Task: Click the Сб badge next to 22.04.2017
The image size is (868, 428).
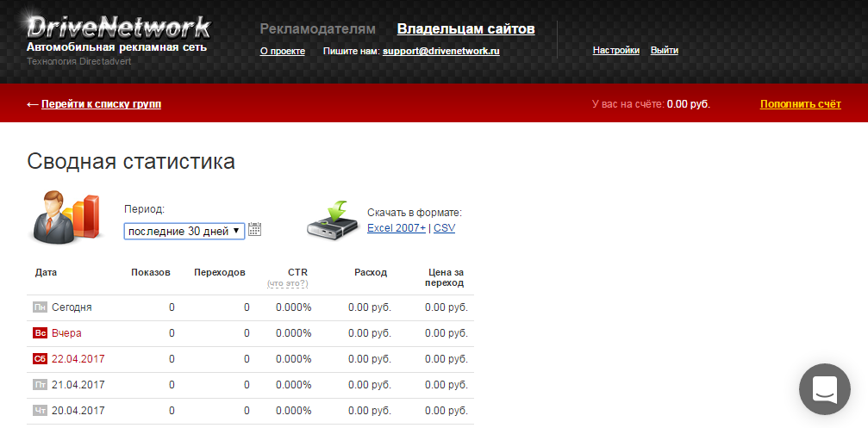Action: tap(40, 359)
